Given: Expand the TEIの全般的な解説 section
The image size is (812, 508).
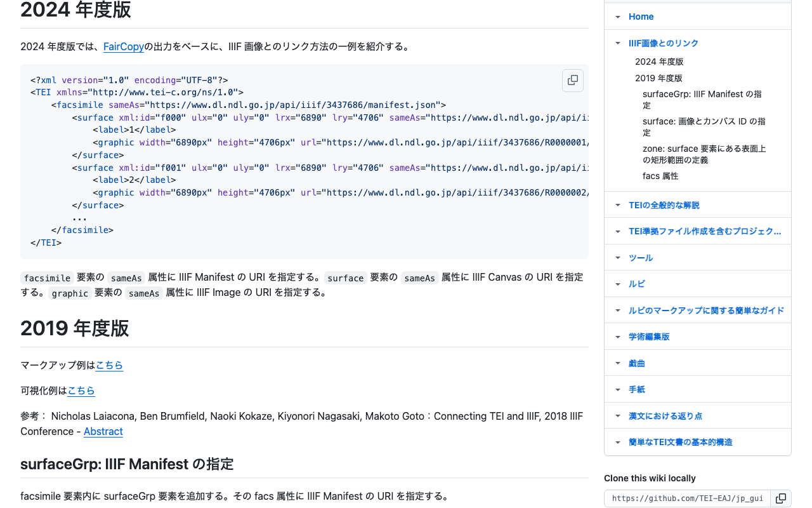Looking at the screenshot, I should click(617, 204).
